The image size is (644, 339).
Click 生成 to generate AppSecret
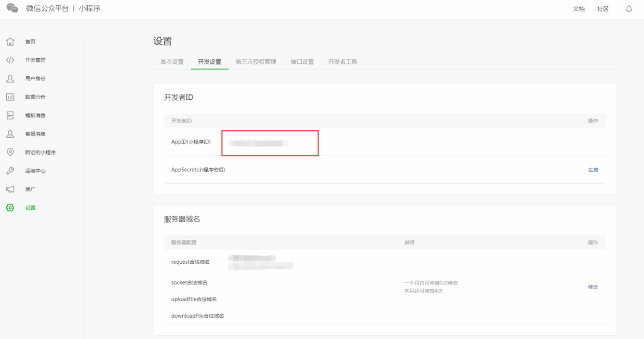593,170
